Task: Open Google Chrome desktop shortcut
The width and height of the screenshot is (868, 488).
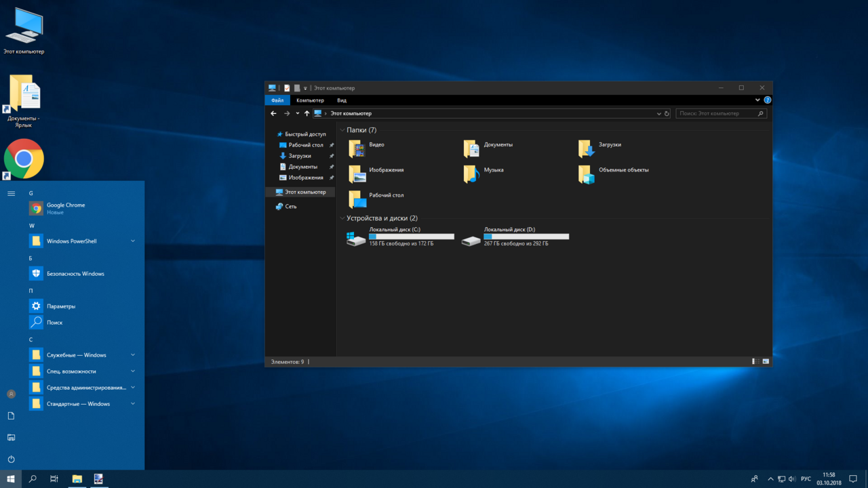Action: coord(24,159)
